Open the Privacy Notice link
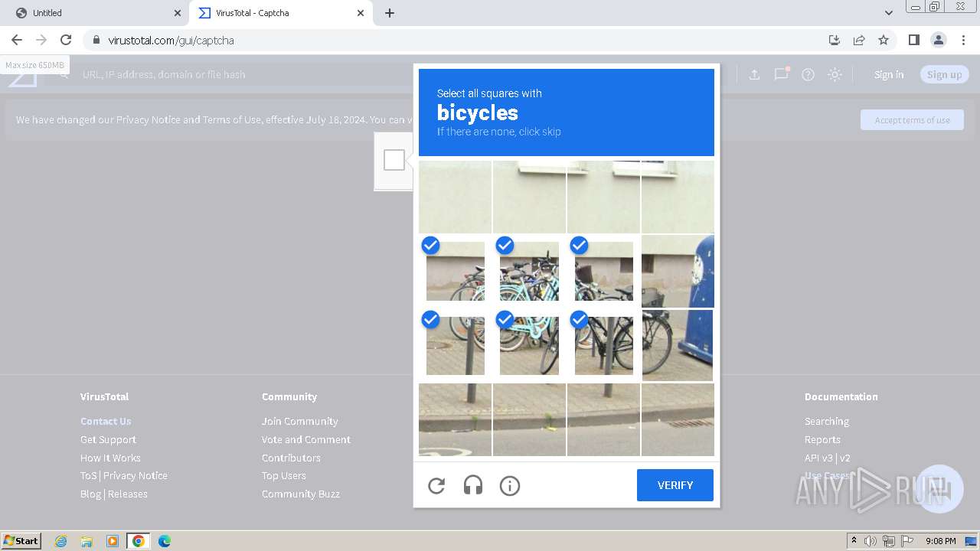The width and height of the screenshot is (980, 551). [x=136, y=475]
